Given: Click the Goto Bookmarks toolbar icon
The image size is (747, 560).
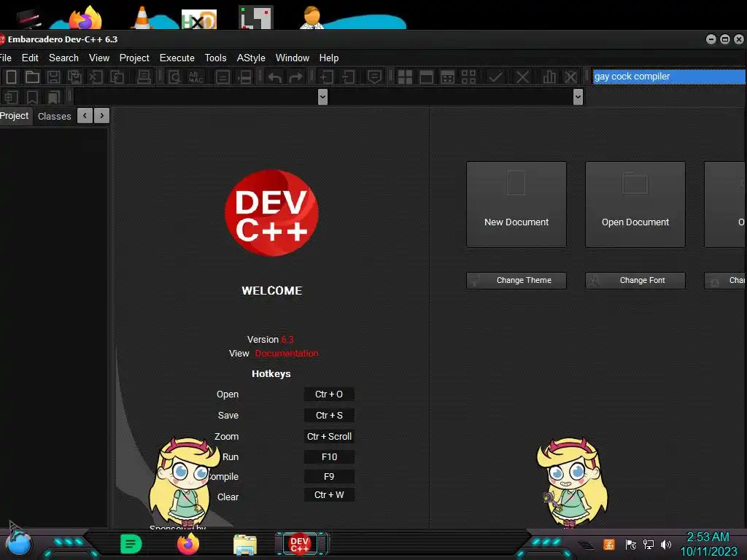Looking at the screenshot, I should click(54, 97).
